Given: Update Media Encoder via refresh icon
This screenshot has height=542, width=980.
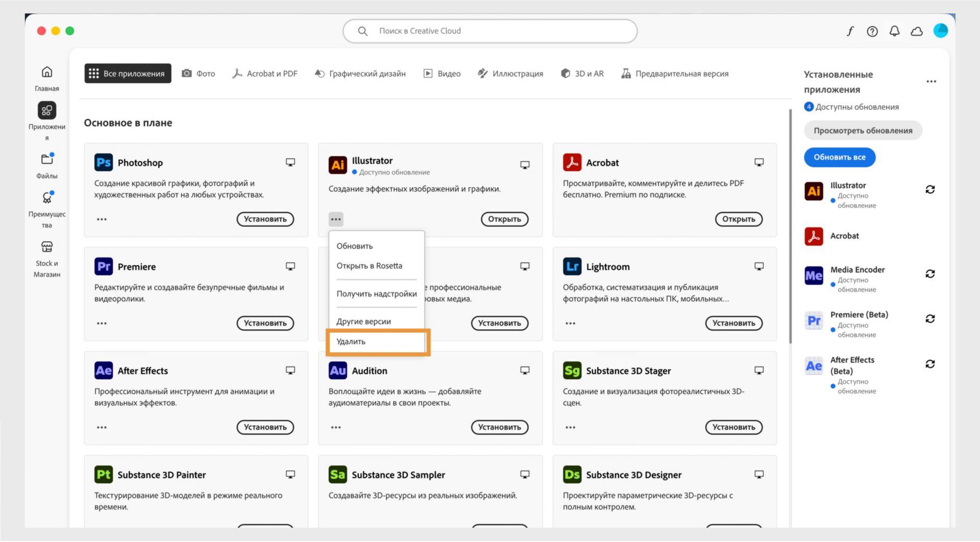Looking at the screenshot, I should coord(930,274).
